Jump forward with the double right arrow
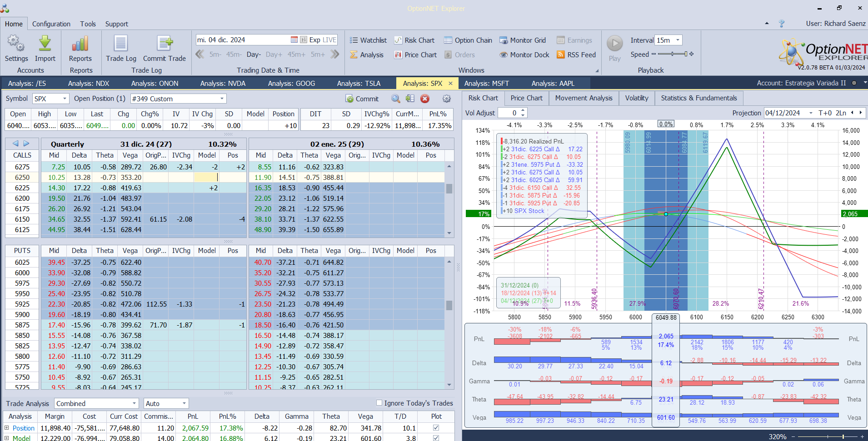 click(335, 55)
